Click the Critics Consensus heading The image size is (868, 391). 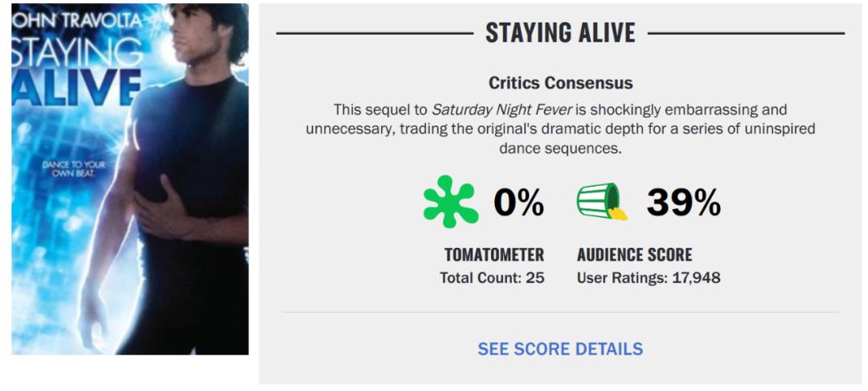coord(560,83)
